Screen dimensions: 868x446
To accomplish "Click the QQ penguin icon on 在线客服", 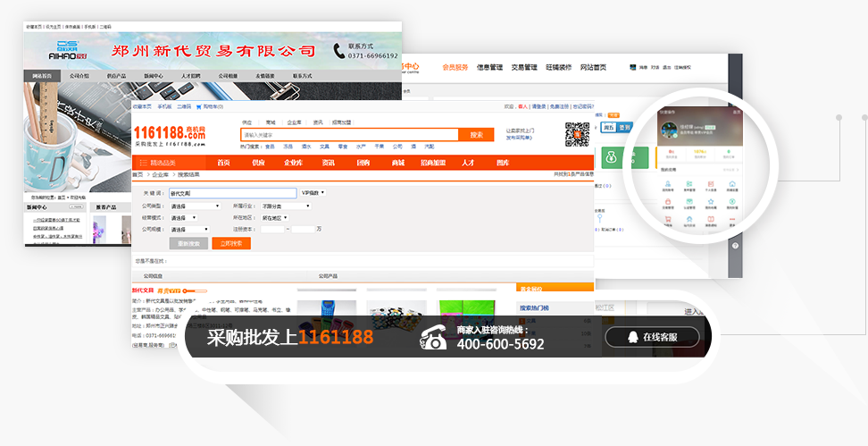I will pos(633,337).
